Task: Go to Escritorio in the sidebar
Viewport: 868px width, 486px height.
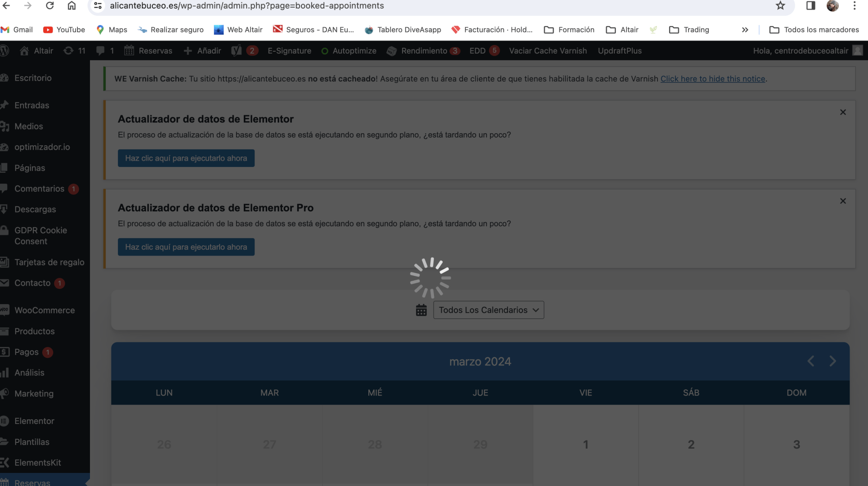Action: [x=32, y=78]
